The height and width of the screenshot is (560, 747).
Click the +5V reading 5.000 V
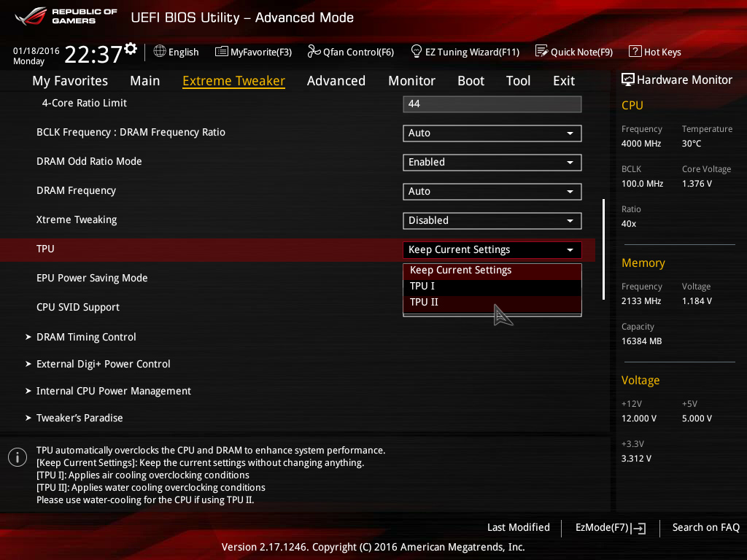(697, 419)
